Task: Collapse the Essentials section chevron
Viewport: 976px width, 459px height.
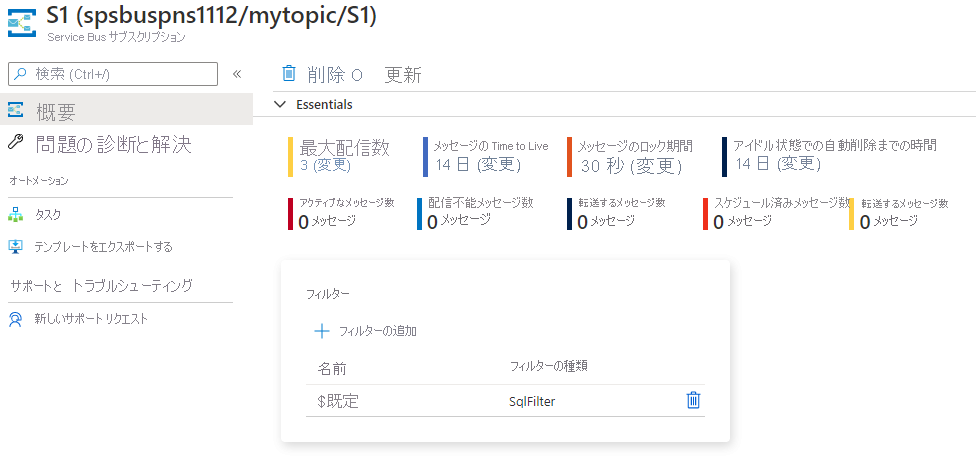Action: (x=279, y=105)
